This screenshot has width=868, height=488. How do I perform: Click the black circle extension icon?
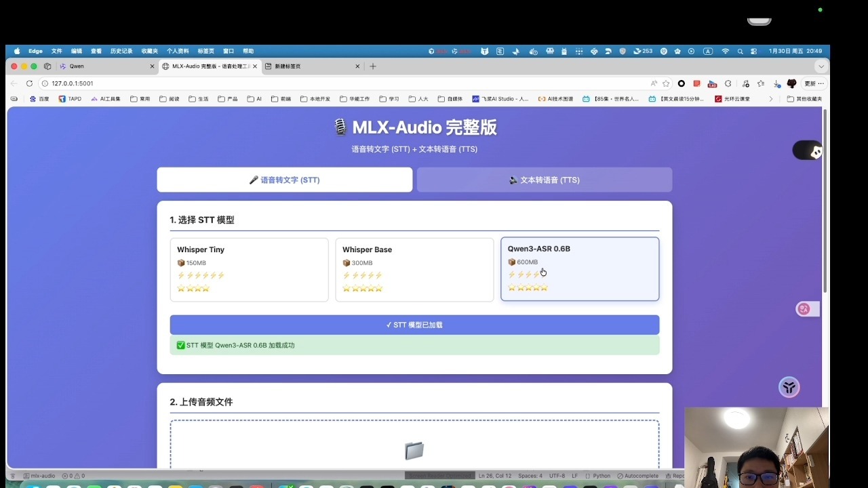coord(682,83)
